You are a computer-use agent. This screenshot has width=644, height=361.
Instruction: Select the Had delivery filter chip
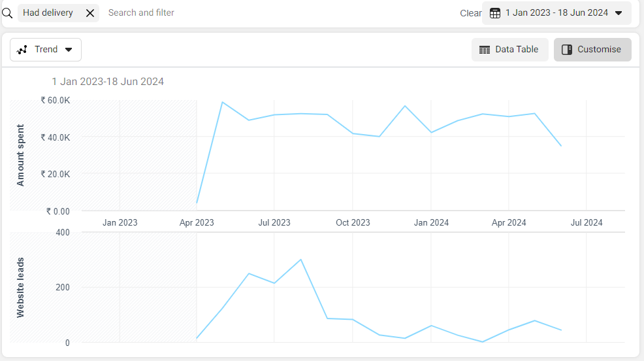[48, 13]
